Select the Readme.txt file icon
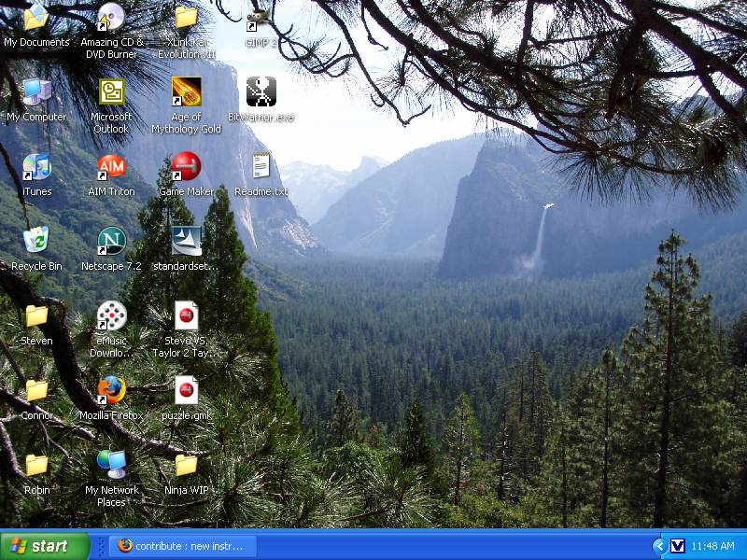 click(261, 165)
